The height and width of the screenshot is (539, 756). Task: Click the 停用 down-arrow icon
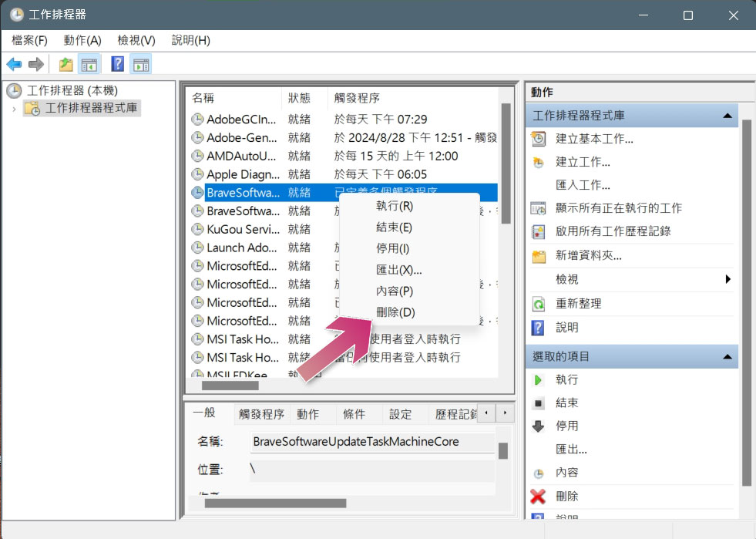point(538,426)
